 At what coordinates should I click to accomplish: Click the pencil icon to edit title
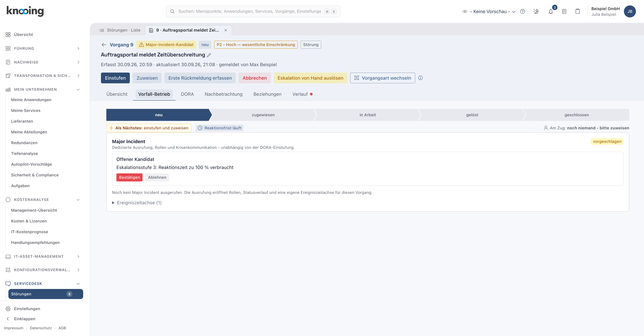tap(209, 55)
